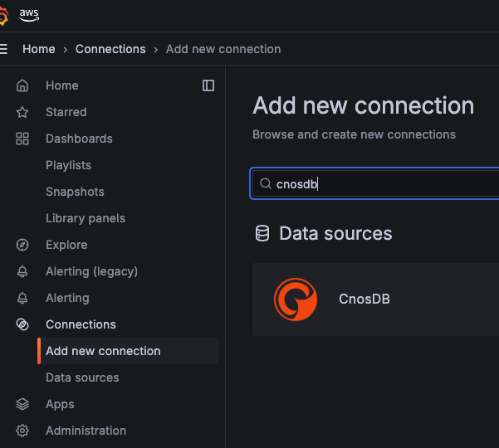Viewport: 499px width, 448px height.
Task: Click the Connections breadcrumb link
Action: click(110, 49)
